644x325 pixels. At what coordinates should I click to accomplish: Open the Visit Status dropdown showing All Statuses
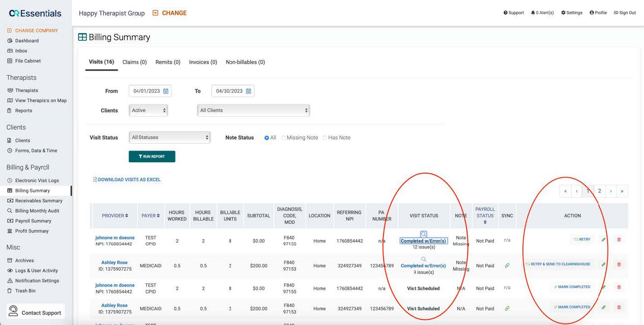(170, 137)
